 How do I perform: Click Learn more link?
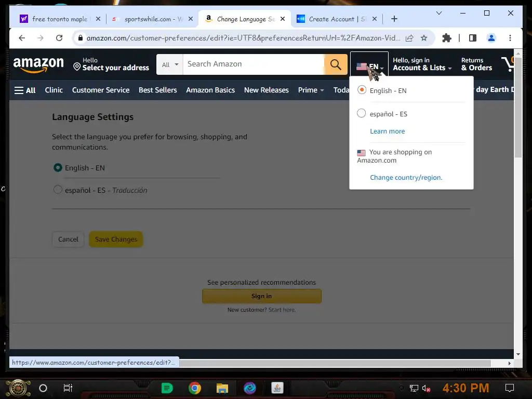(387, 131)
